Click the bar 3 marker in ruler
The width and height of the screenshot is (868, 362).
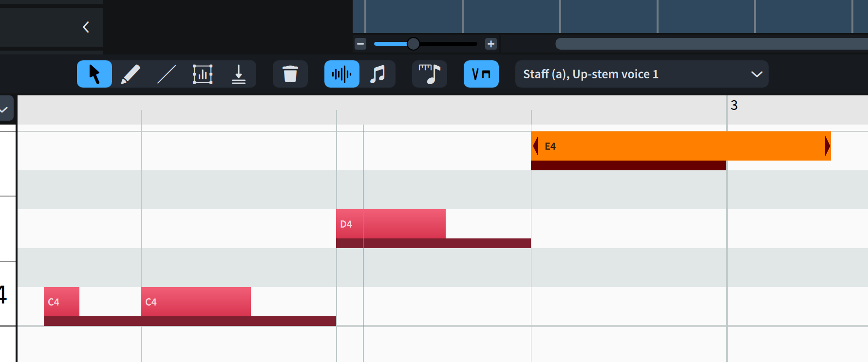click(734, 105)
